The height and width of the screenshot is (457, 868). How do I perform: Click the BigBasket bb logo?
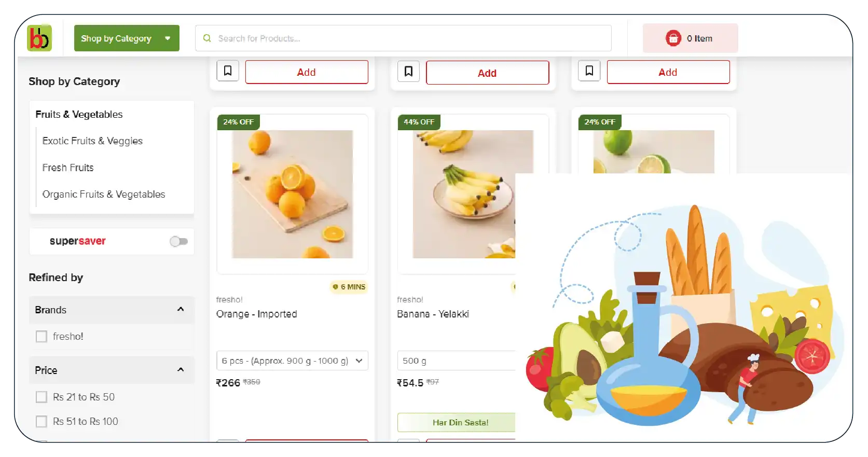point(39,38)
